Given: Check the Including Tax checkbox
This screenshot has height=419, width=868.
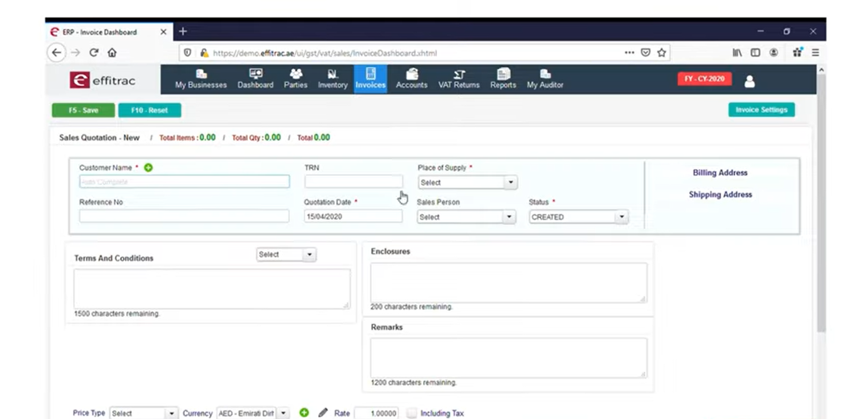Looking at the screenshot, I should (x=412, y=413).
